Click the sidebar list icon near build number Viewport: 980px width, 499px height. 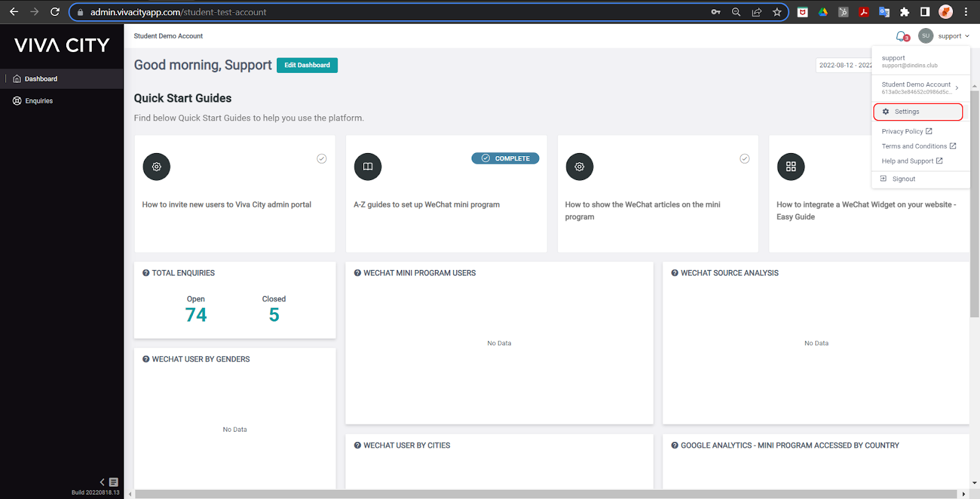pos(113,482)
